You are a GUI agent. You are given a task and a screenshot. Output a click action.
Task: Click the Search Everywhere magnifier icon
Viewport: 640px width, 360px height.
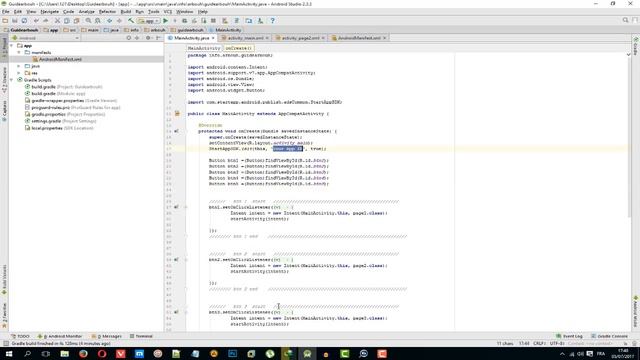pos(625,20)
